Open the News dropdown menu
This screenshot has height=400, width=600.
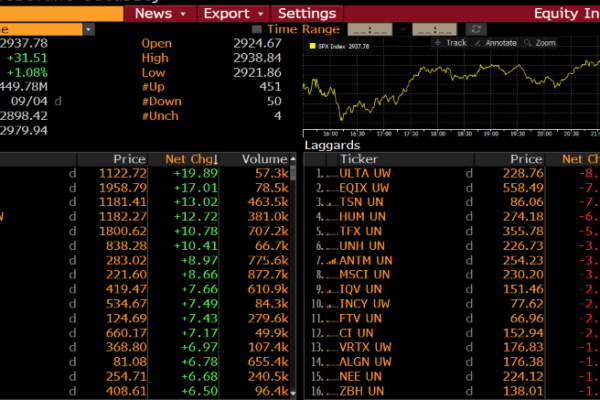160,14
